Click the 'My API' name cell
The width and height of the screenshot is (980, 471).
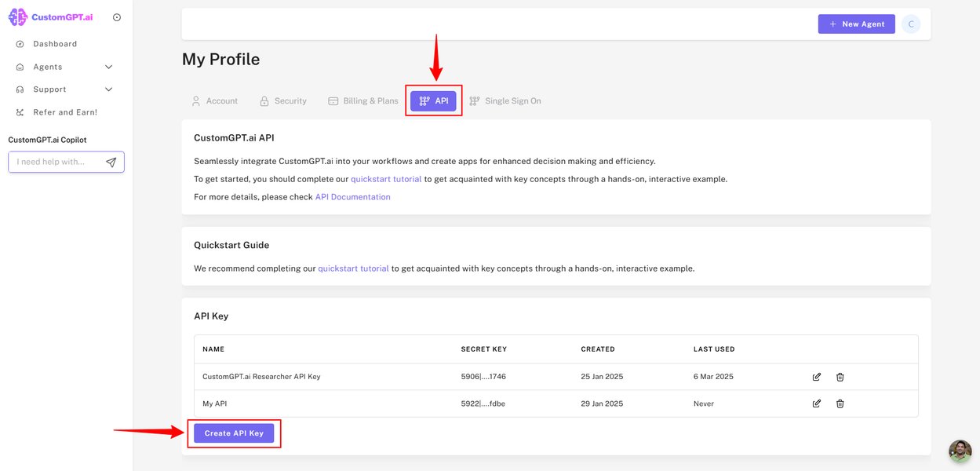click(214, 403)
